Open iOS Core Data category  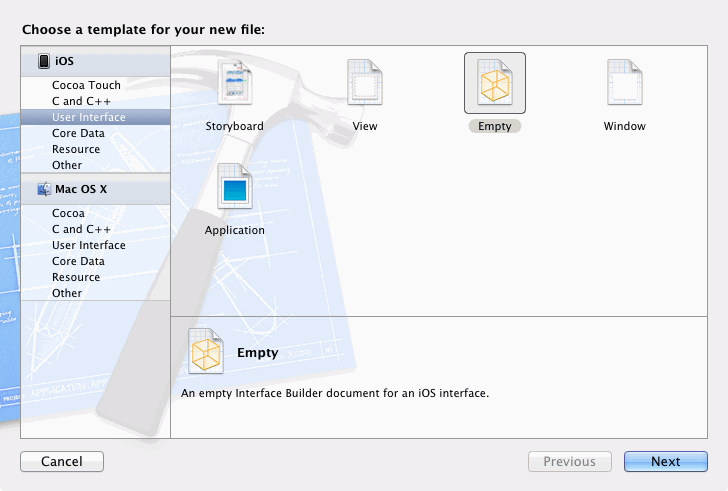pyautogui.click(x=78, y=133)
